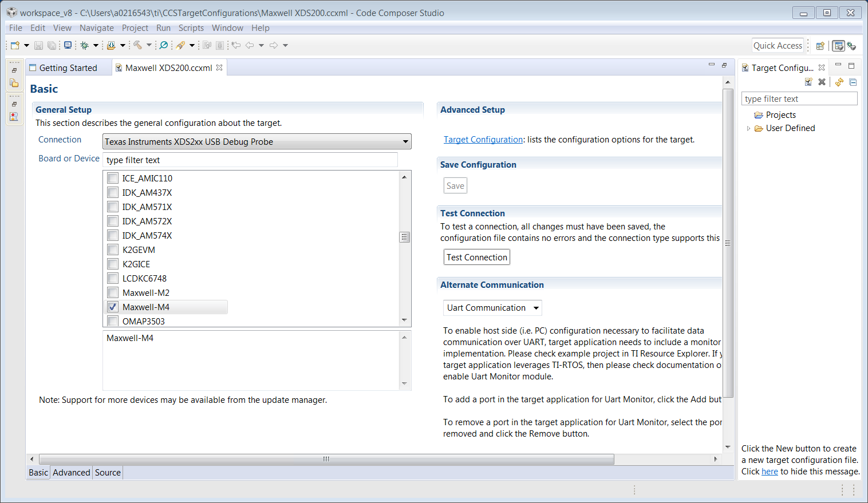Click the Open Perspective icon

point(820,46)
